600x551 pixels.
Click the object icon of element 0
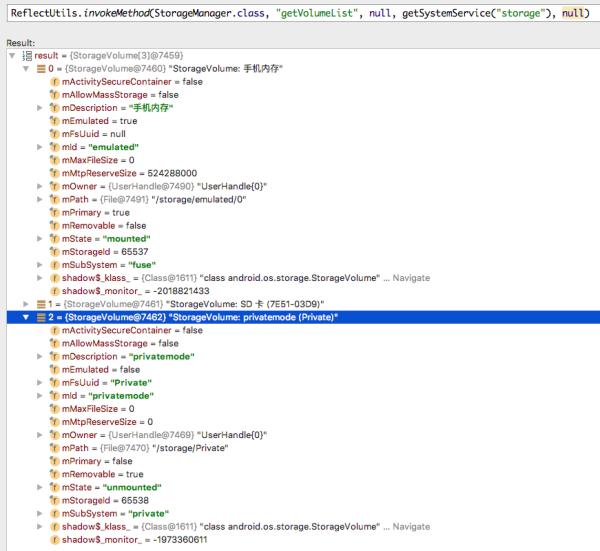(41, 69)
